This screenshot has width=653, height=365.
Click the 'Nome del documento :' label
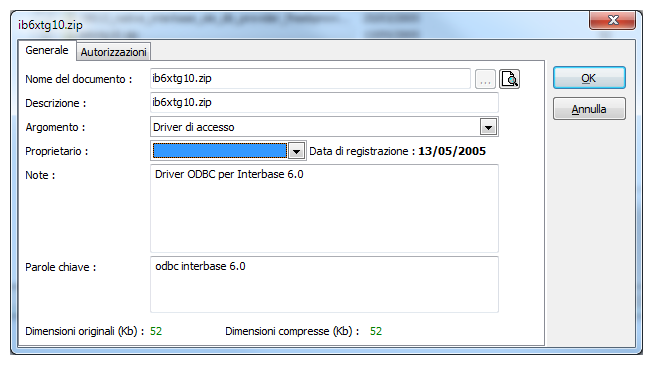[x=79, y=79]
